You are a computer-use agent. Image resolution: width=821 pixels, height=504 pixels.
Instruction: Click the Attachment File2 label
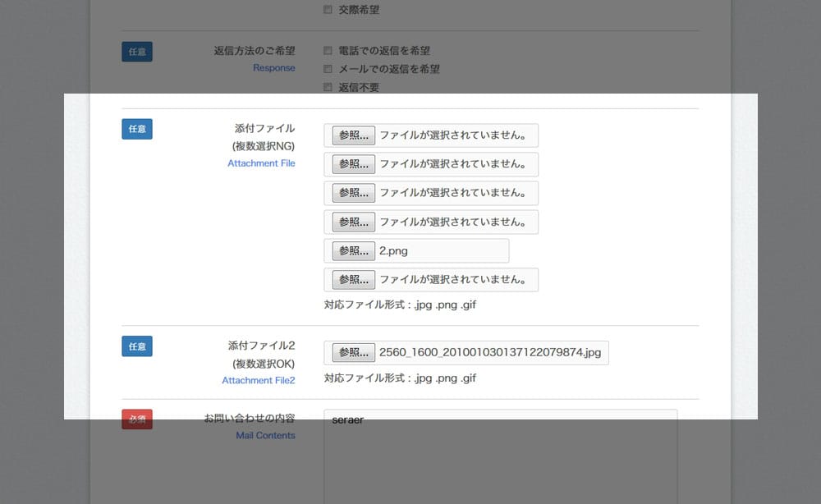[258, 381]
